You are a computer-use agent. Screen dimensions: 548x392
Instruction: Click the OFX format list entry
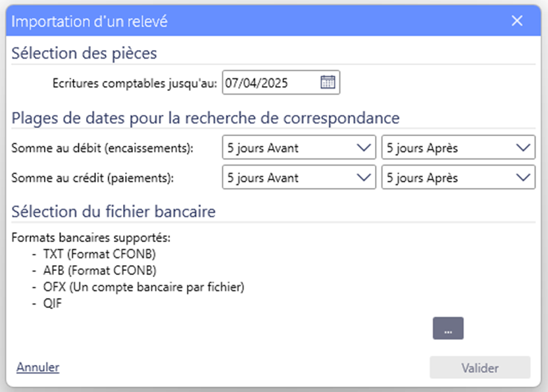143,287
